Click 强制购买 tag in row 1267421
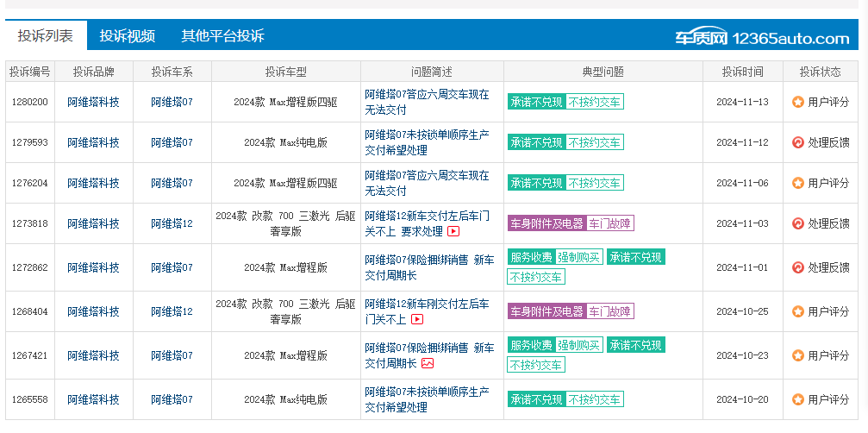The width and height of the screenshot is (868, 433). click(579, 345)
